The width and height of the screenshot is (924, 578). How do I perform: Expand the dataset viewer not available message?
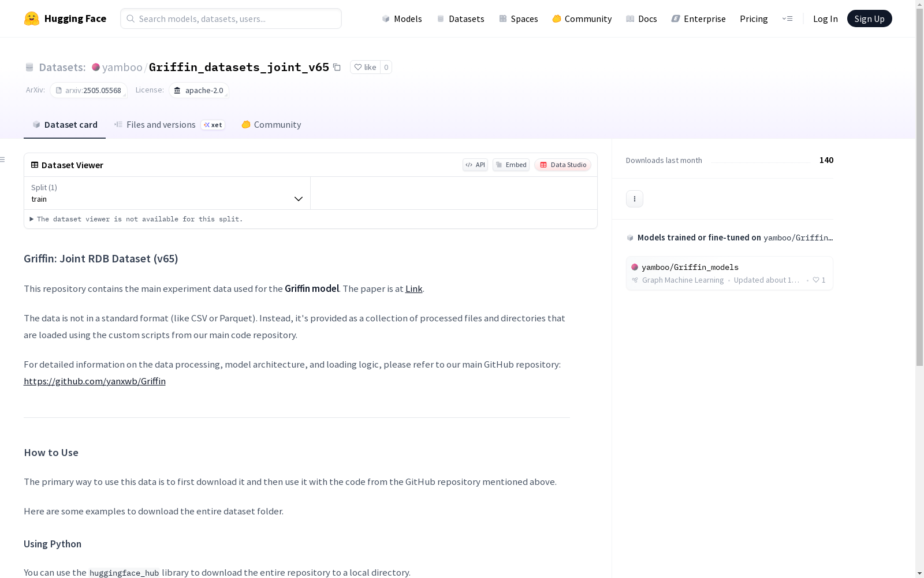coord(136,219)
